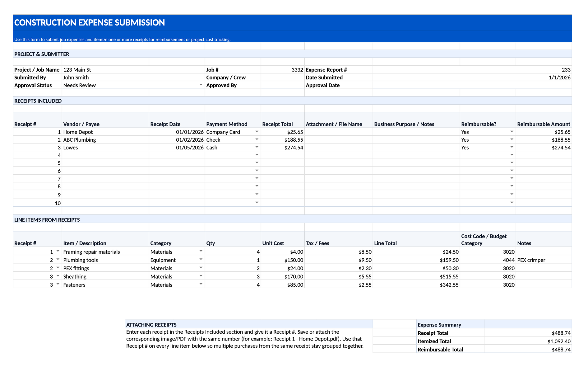The height and width of the screenshot is (367, 588).
Task: Open Category dropdown for PEX fittings
Action: [x=201, y=268]
